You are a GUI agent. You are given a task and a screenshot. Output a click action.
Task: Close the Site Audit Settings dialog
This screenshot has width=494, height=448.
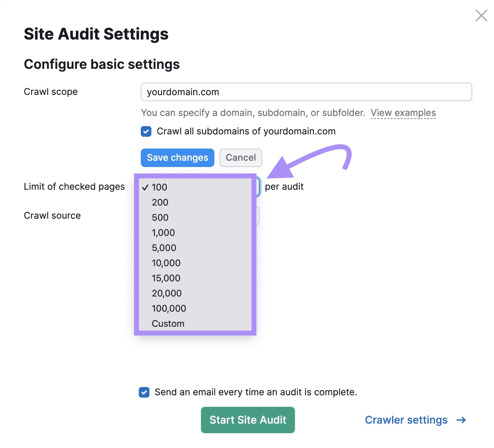tap(481, 15)
